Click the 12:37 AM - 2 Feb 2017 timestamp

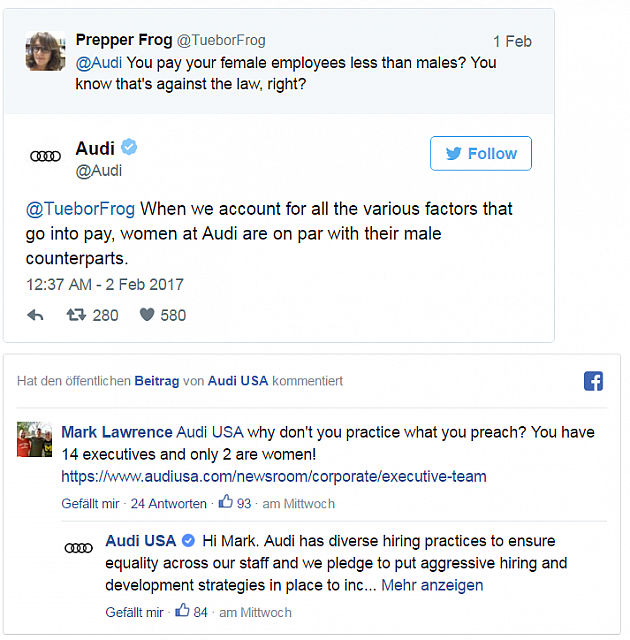coord(105,284)
